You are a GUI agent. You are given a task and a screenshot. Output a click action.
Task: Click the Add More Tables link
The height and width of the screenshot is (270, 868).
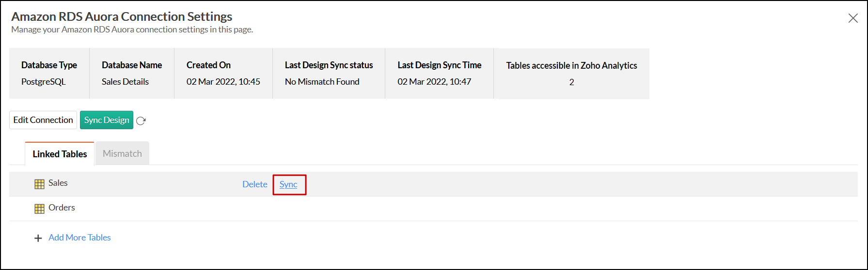point(79,238)
